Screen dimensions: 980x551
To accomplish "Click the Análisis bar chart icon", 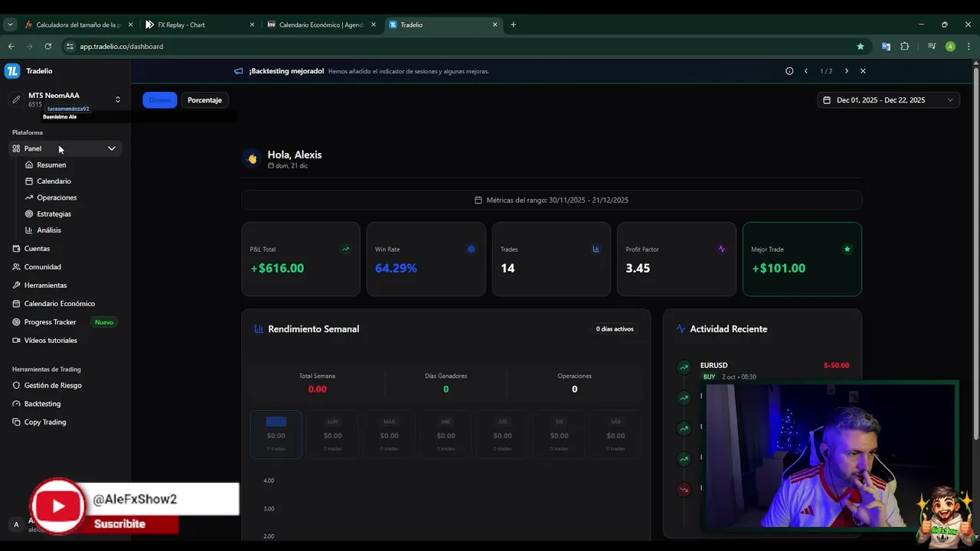I will pos(29,230).
